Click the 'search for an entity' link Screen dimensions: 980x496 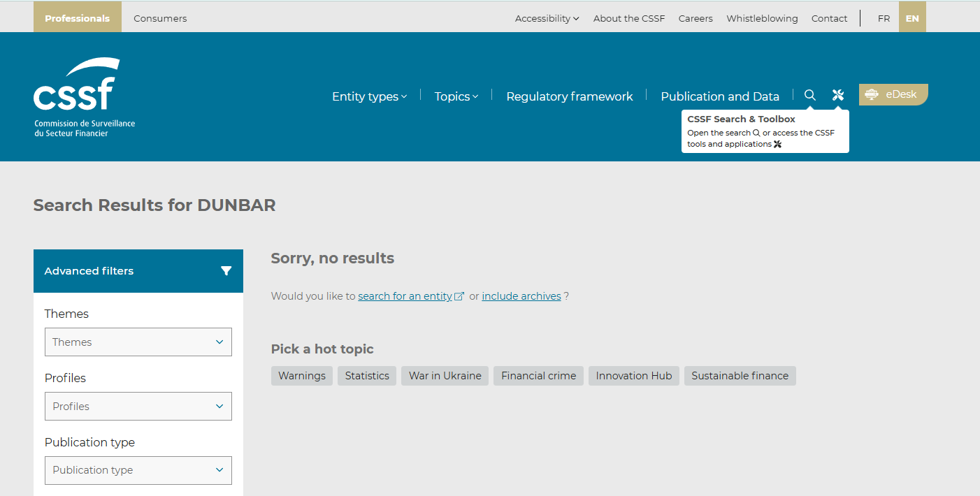pyautogui.click(x=405, y=296)
